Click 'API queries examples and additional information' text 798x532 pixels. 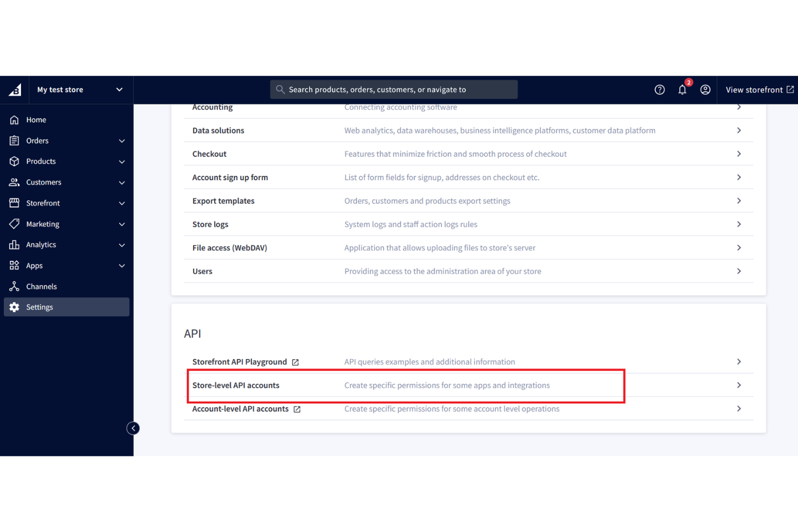point(430,362)
